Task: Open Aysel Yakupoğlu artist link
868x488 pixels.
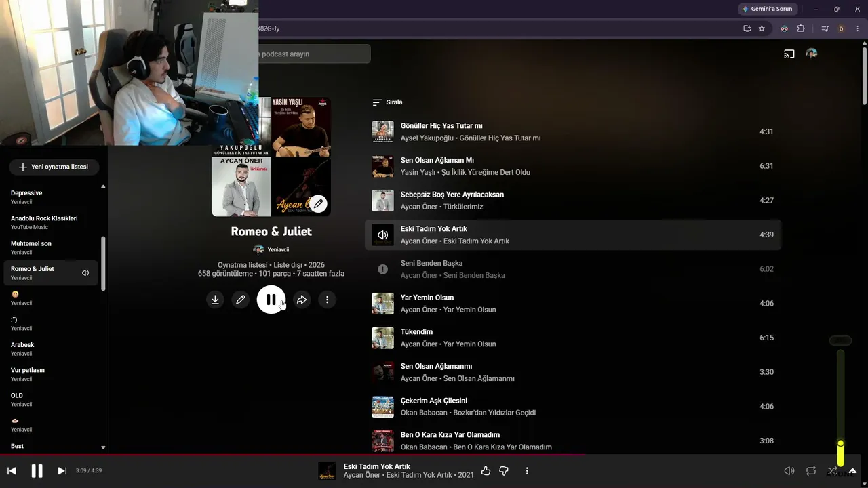Action: click(x=427, y=138)
